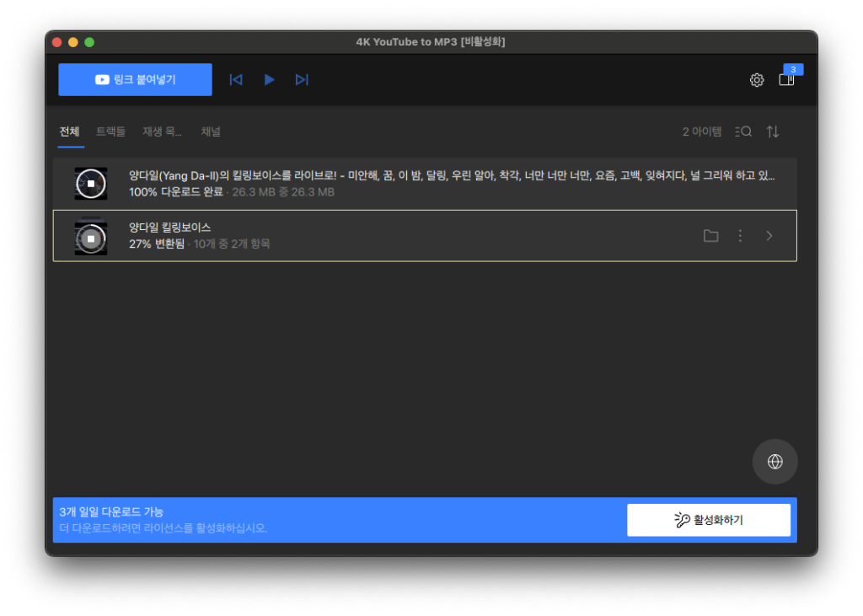Switch to the 전체 tab
Screen dimensions: 863x616
[70, 132]
